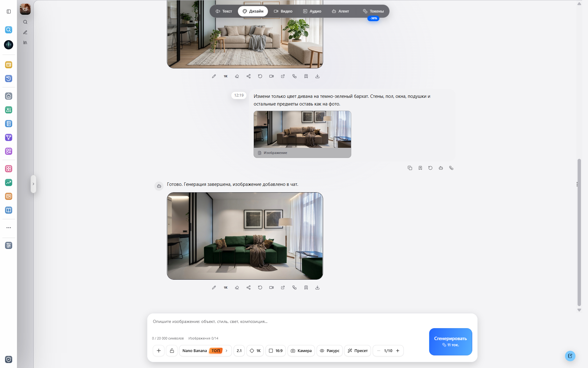Expand the collapsed side panel arrow
The width and height of the screenshot is (588, 368).
pyautogui.click(x=33, y=184)
